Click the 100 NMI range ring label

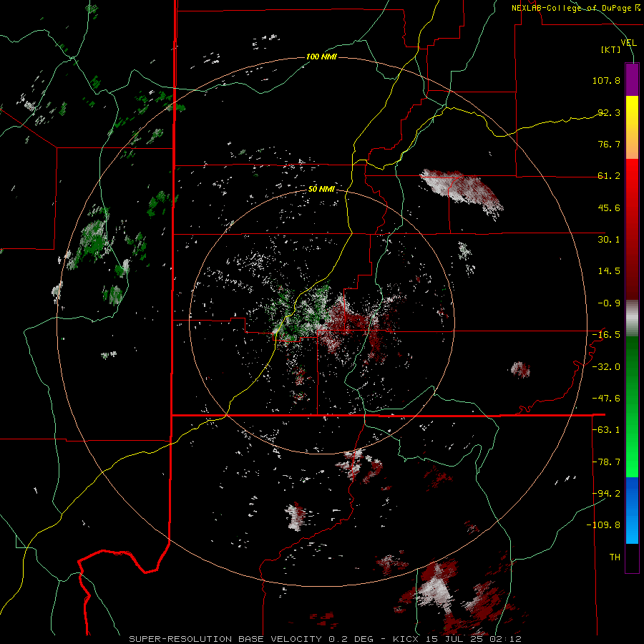click(x=321, y=57)
